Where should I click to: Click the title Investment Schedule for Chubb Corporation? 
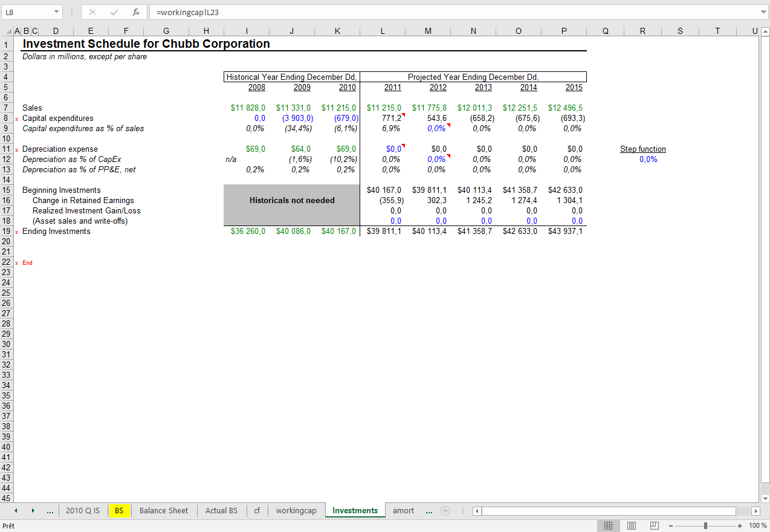[146, 44]
